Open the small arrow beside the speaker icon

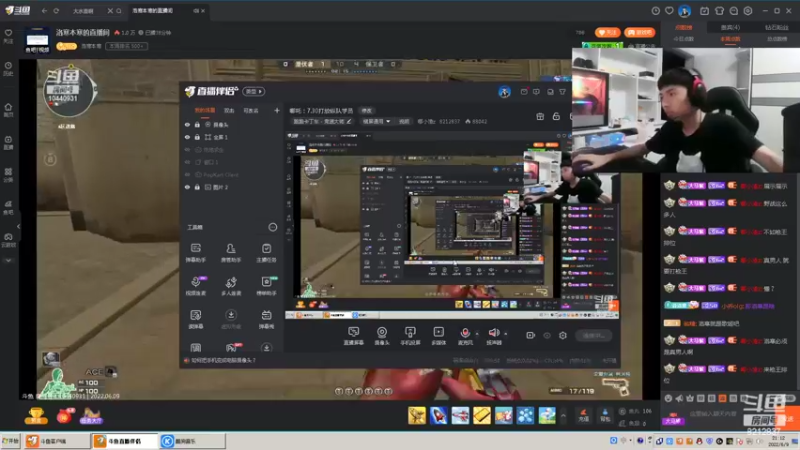[506, 334]
